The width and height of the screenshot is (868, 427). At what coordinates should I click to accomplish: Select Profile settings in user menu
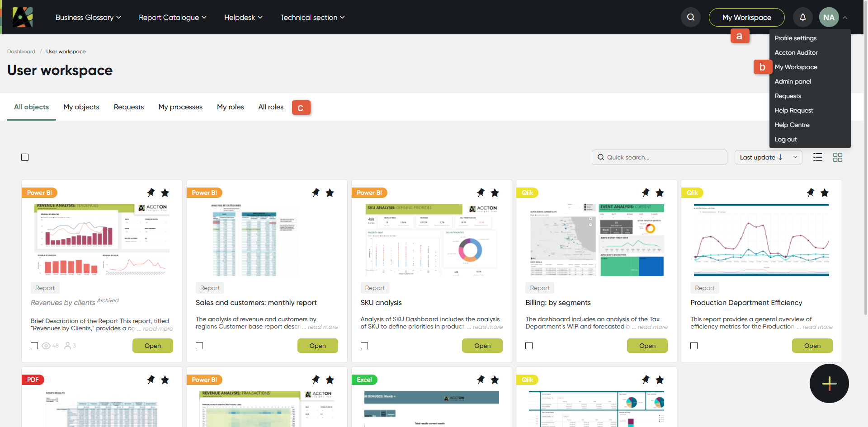796,38
